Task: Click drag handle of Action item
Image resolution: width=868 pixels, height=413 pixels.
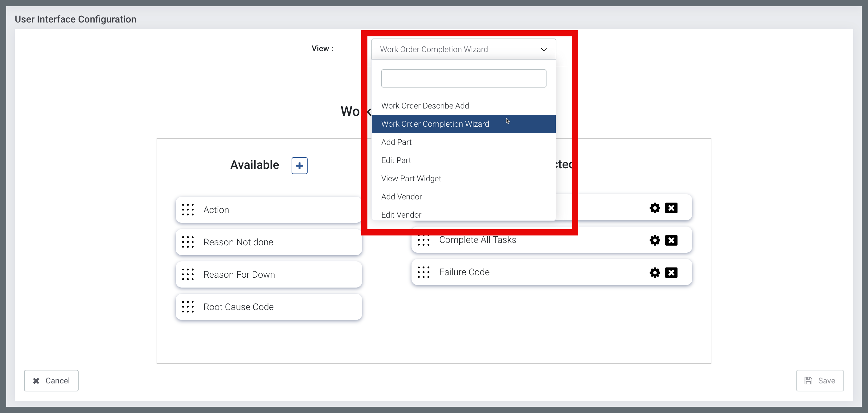Action: click(188, 210)
